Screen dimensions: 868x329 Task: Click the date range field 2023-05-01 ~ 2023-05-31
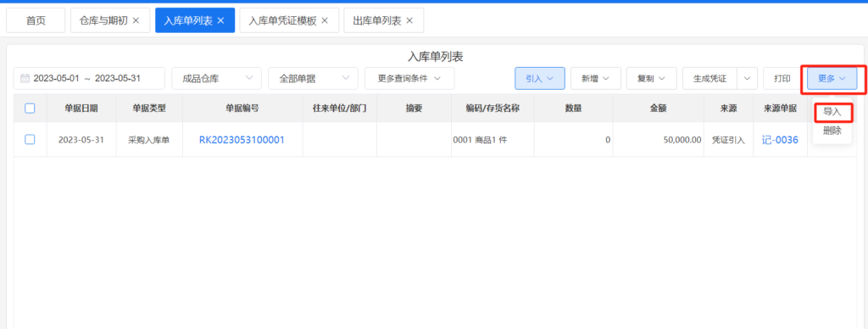point(89,79)
